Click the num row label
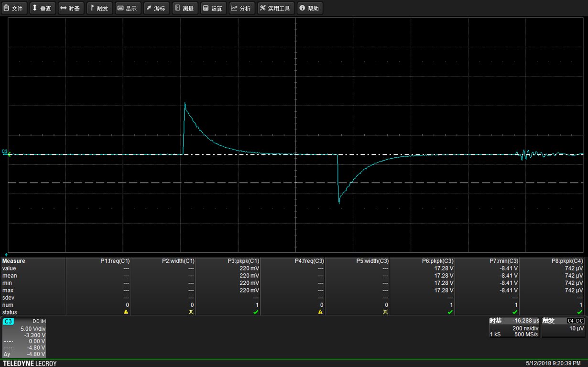588x367 pixels. pyautogui.click(x=8, y=304)
